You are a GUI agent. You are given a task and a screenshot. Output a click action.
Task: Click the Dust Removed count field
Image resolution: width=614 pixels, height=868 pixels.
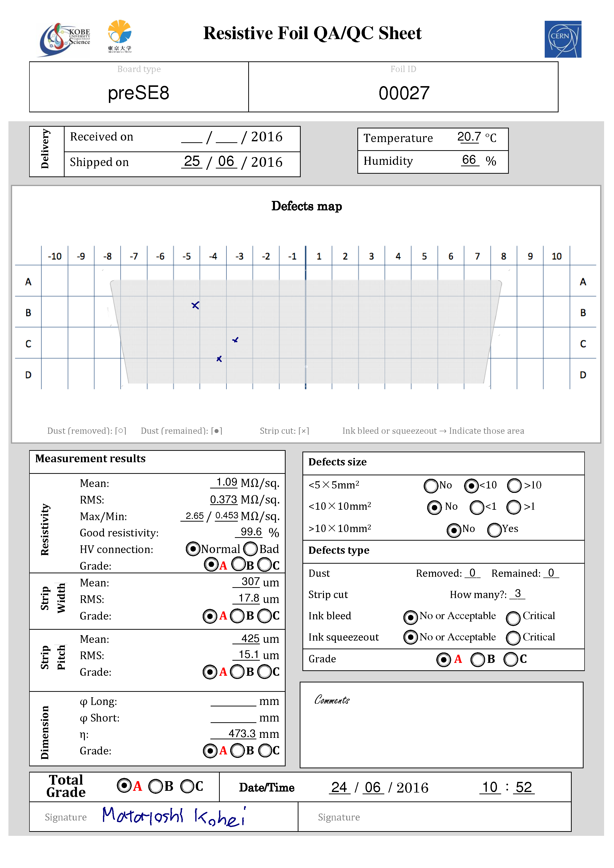(473, 573)
